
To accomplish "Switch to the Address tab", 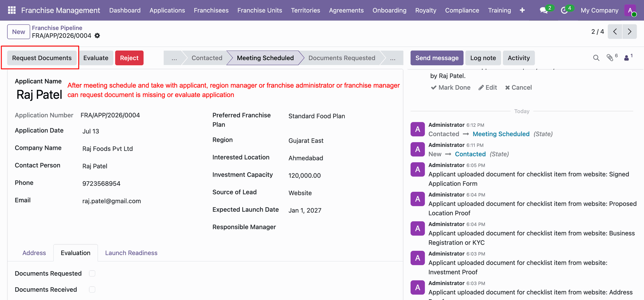I will click(34, 253).
